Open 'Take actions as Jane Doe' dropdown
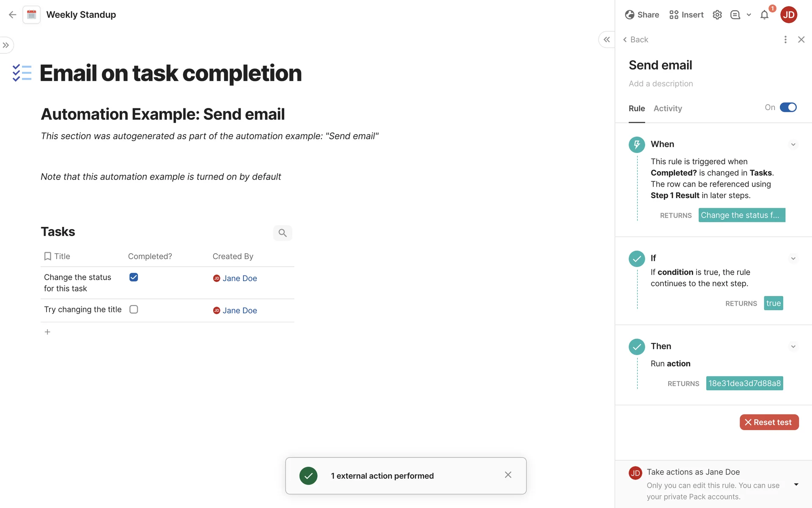The height and width of the screenshot is (508, 812). (x=796, y=484)
